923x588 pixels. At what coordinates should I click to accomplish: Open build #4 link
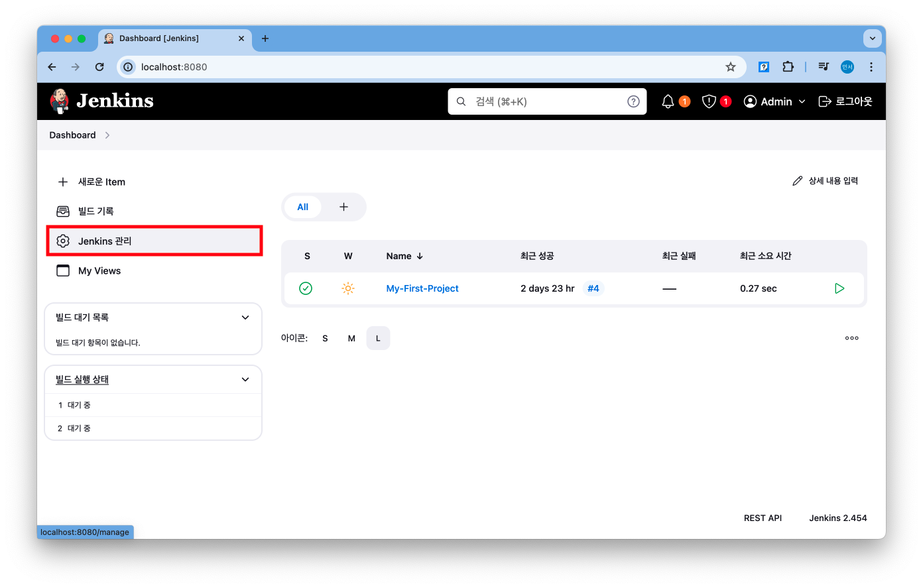click(593, 288)
